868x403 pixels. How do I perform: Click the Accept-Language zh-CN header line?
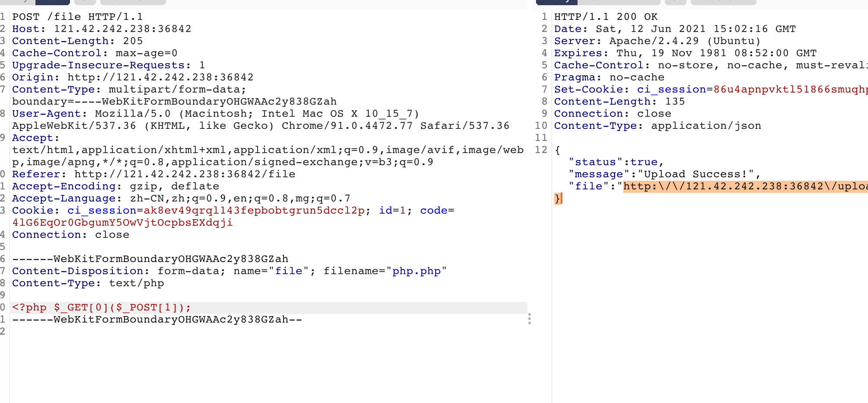(181, 198)
